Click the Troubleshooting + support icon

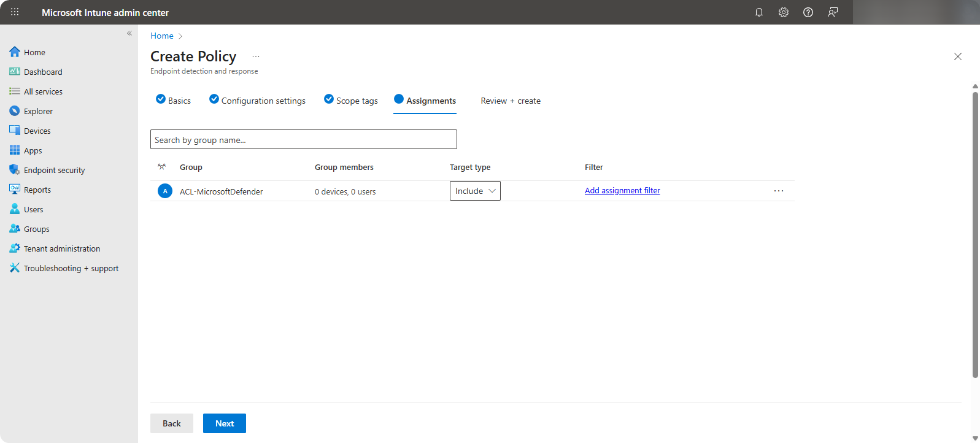click(x=15, y=268)
